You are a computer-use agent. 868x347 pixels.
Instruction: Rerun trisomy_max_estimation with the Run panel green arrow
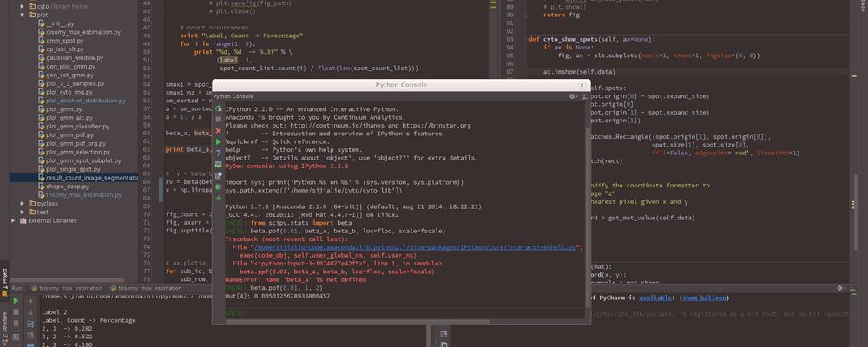[x=16, y=300]
